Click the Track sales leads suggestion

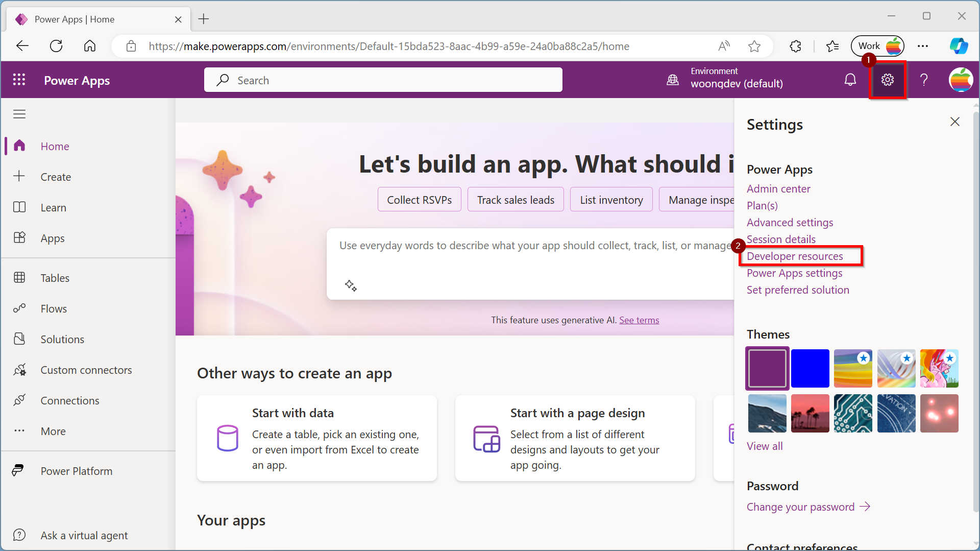pos(516,199)
